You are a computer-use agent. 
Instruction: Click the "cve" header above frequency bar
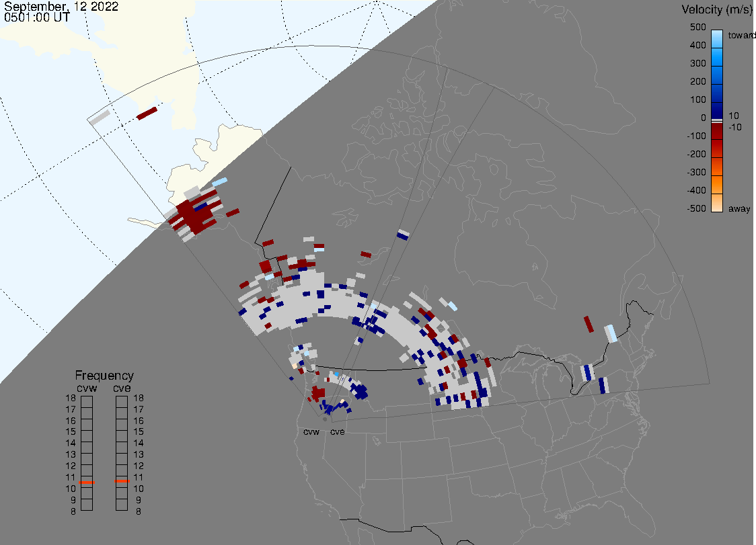click(122, 388)
